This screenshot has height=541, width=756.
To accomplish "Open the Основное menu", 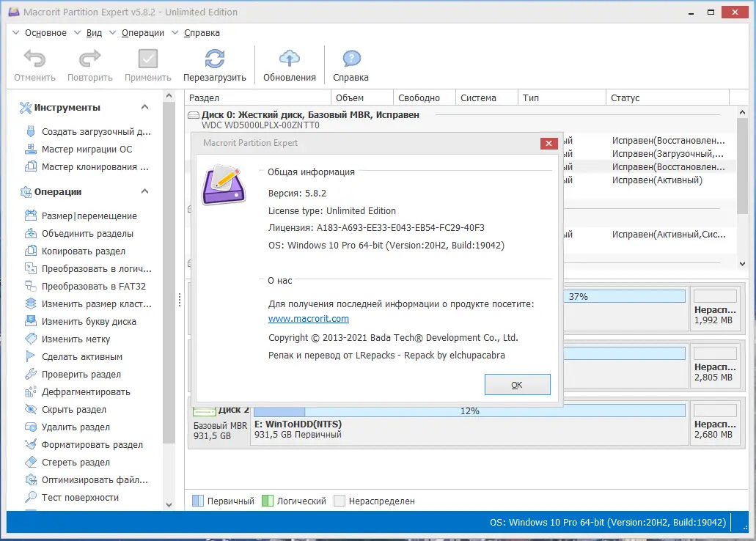I will 45,32.
